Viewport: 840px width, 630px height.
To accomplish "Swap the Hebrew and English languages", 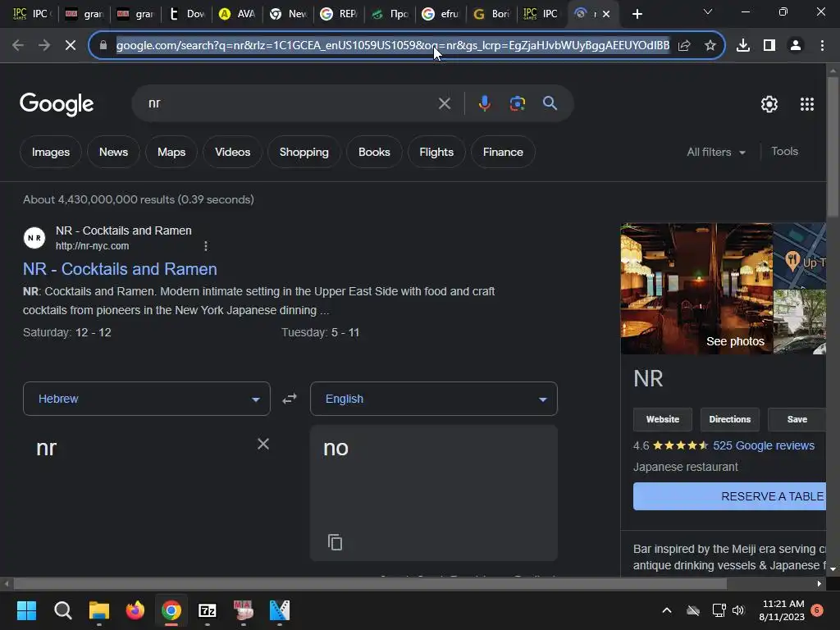I will [x=290, y=399].
